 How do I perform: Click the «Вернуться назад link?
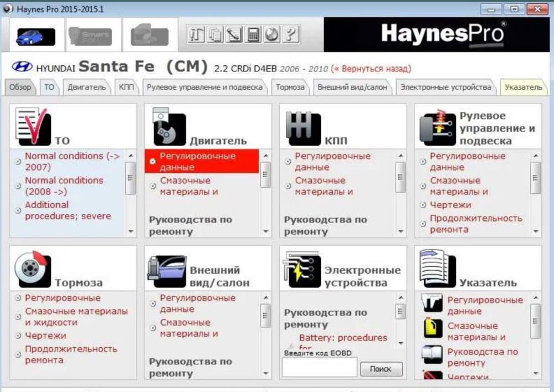click(x=372, y=69)
